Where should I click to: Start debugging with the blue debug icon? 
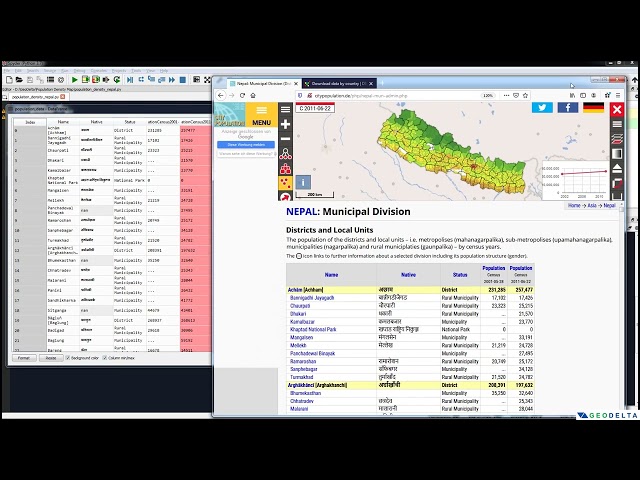pyautogui.click(x=130, y=80)
